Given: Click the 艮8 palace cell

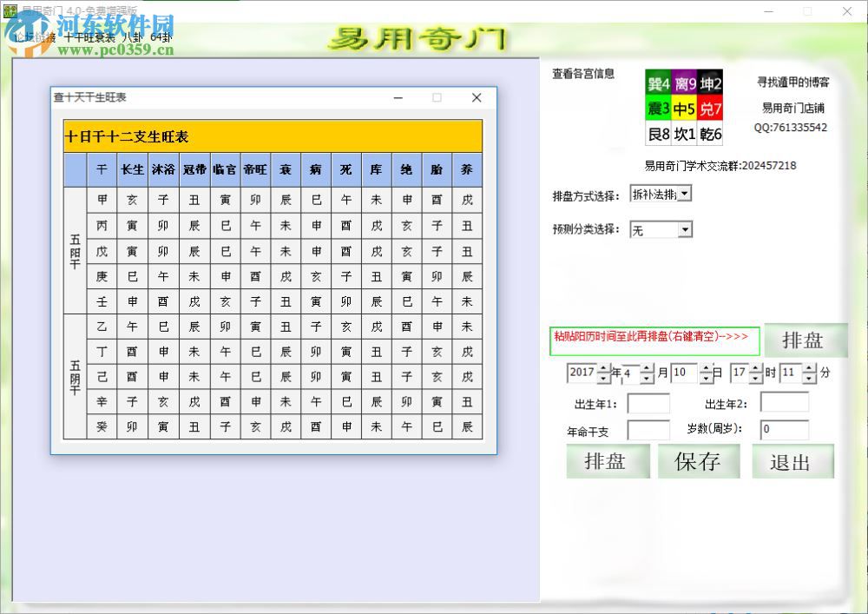Looking at the screenshot, I should pyautogui.click(x=656, y=133).
